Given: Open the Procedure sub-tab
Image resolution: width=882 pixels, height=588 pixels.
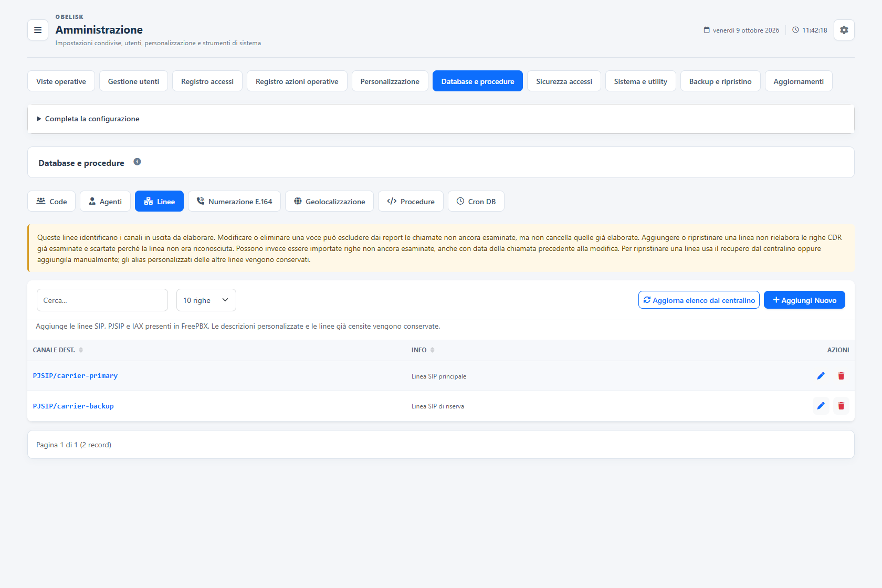Looking at the screenshot, I should point(411,201).
